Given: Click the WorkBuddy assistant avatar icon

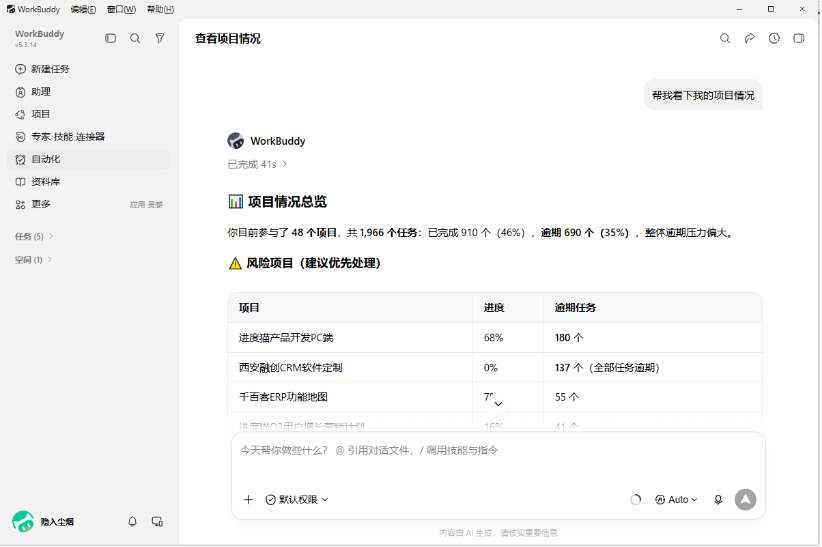Looking at the screenshot, I should point(236,141).
